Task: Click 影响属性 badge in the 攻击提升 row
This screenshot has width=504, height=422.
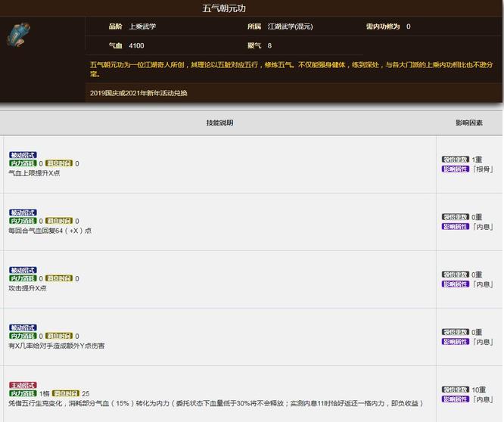Action: click(x=456, y=284)
